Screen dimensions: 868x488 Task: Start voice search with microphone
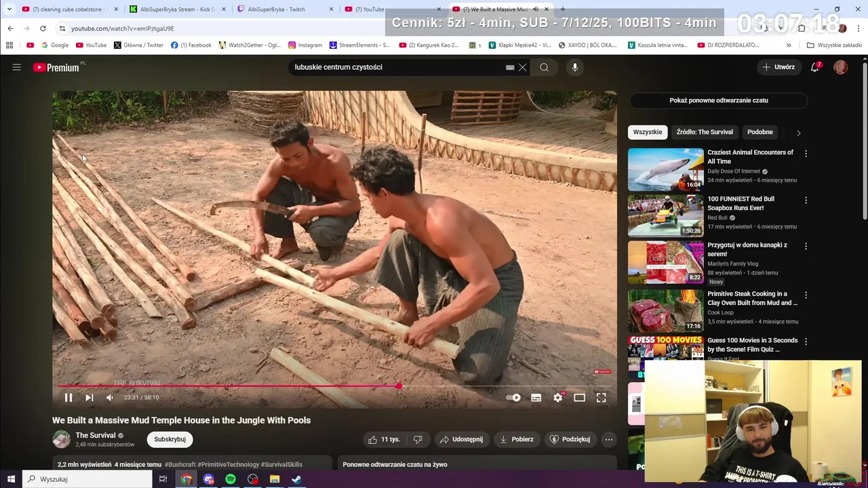[x=574, y=67]
